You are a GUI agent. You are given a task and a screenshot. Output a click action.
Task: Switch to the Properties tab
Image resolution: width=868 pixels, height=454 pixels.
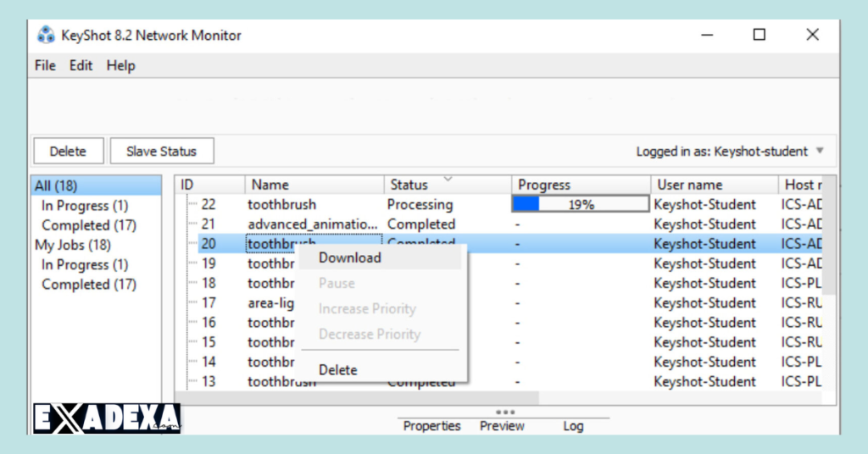tap(431, 426)
